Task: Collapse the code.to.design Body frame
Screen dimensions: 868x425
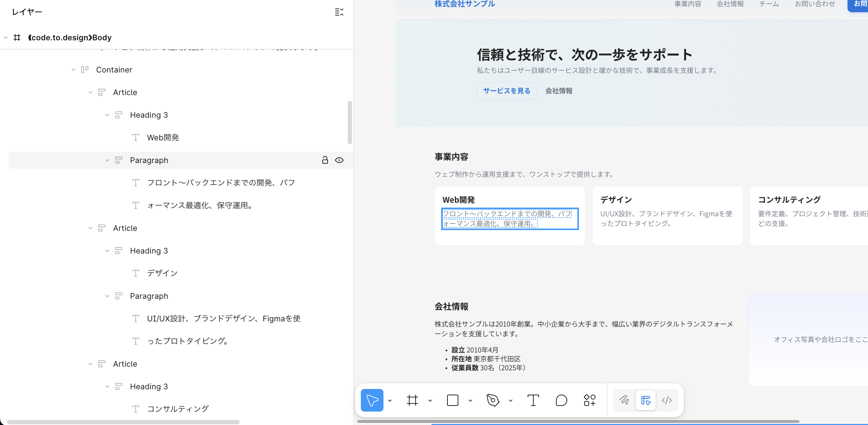Action: pyautogui.click(x=6, y=37)
